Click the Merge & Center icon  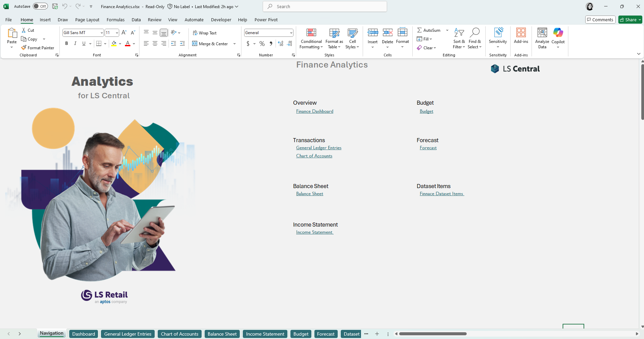point(195,44)
